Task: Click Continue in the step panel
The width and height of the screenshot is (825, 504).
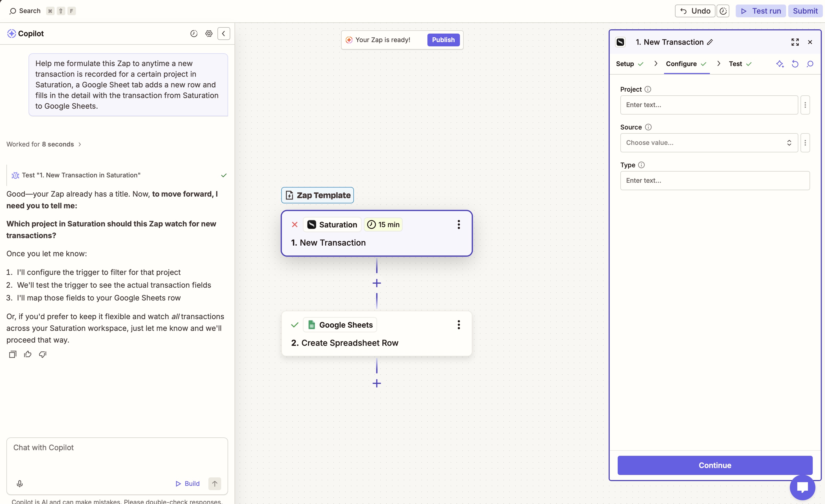Action: (x=715, y=465)
